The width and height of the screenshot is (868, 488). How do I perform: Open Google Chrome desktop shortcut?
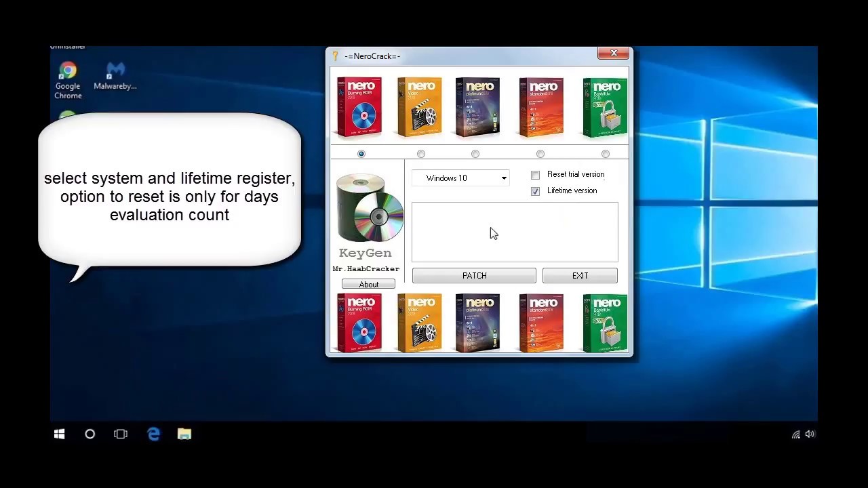[68, 81]
